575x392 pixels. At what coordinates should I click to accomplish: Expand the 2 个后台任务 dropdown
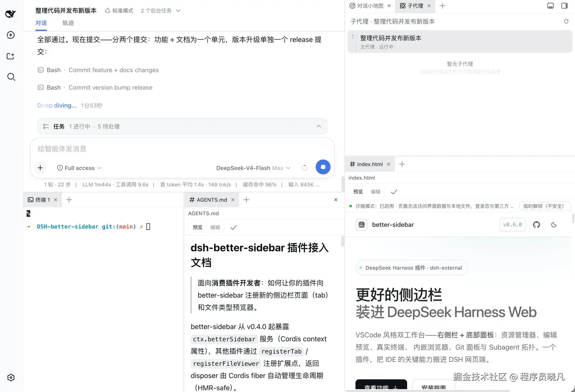coord(161,11)
